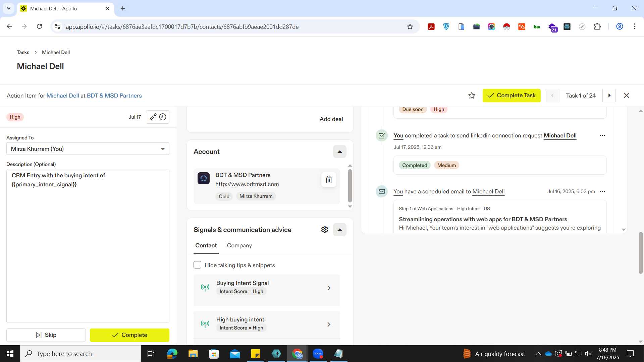644x362 pixels.
Task: Switch to the Company tab
Action: coord(239,245)
